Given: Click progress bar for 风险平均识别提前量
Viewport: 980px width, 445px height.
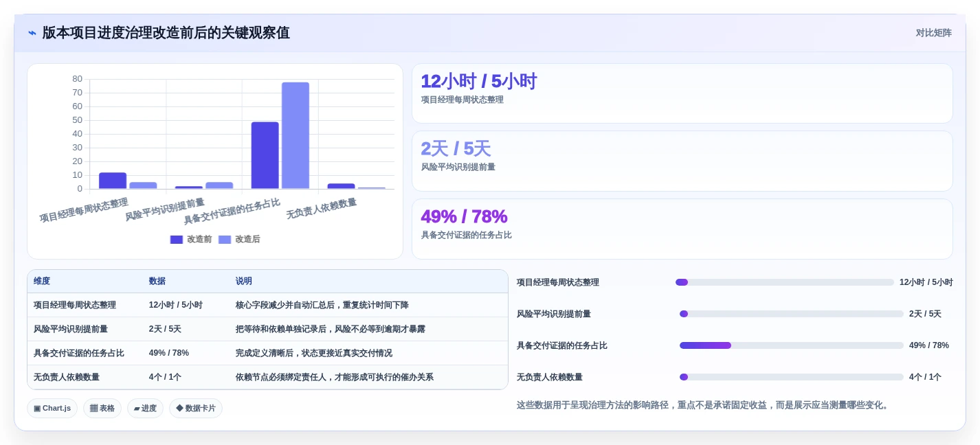Looking at the screenshot, I should point(792,314).
